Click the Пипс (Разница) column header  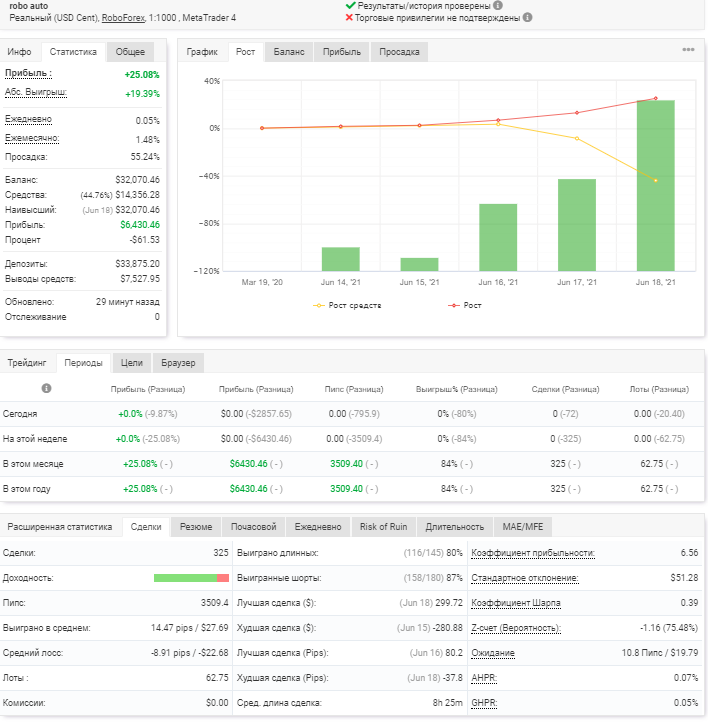point(354,389)
